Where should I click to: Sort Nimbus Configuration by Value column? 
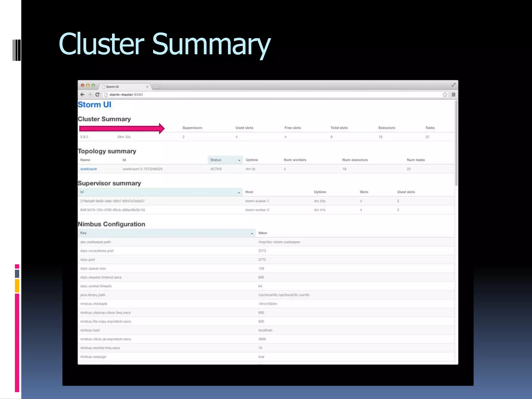(263, 233)
